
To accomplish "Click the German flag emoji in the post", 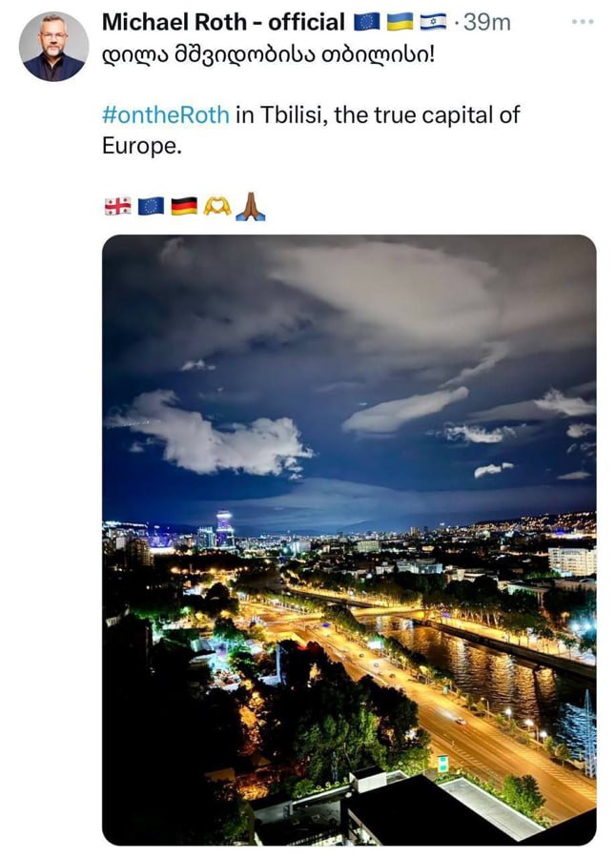I will (x=184, y=206).
